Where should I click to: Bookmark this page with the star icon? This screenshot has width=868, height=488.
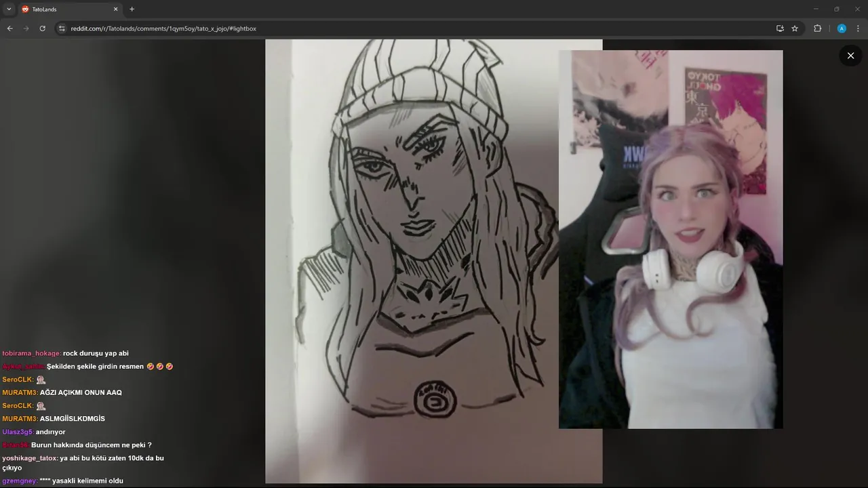point(795,28)
